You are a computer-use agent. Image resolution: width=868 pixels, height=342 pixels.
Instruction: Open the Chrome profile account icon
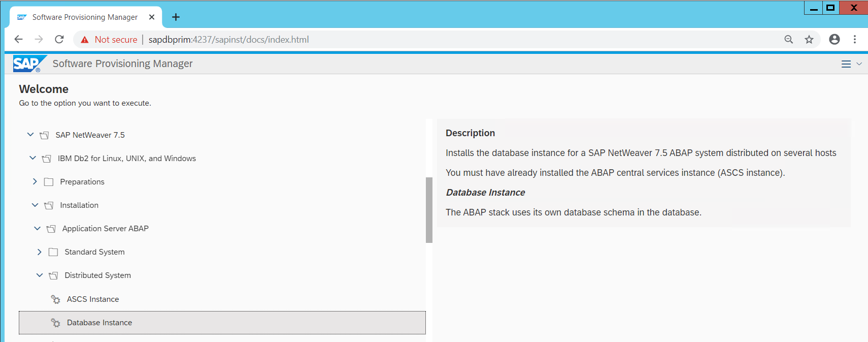point(834,40)
